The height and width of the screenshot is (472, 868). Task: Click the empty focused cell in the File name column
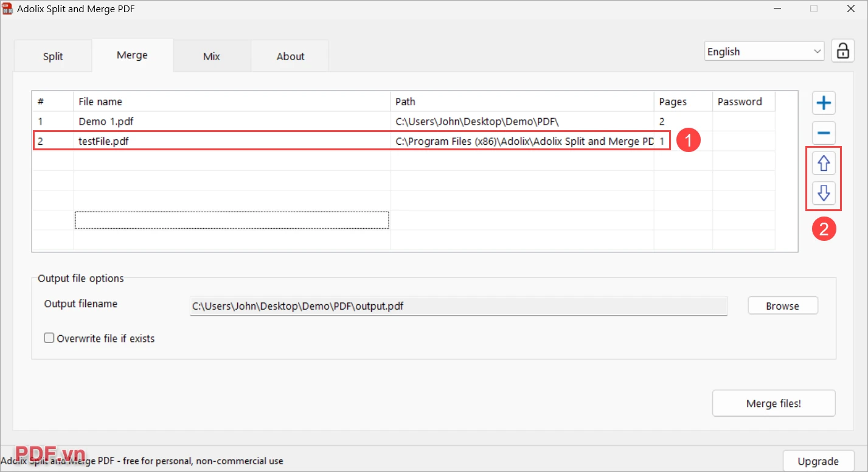232,220
